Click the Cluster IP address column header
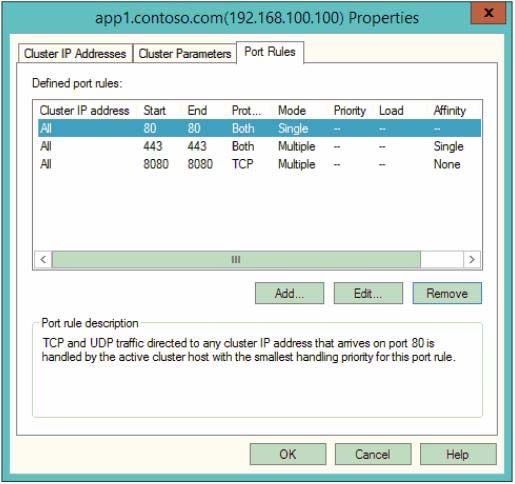Screen dimensions: 515x484 click(84, 110)
